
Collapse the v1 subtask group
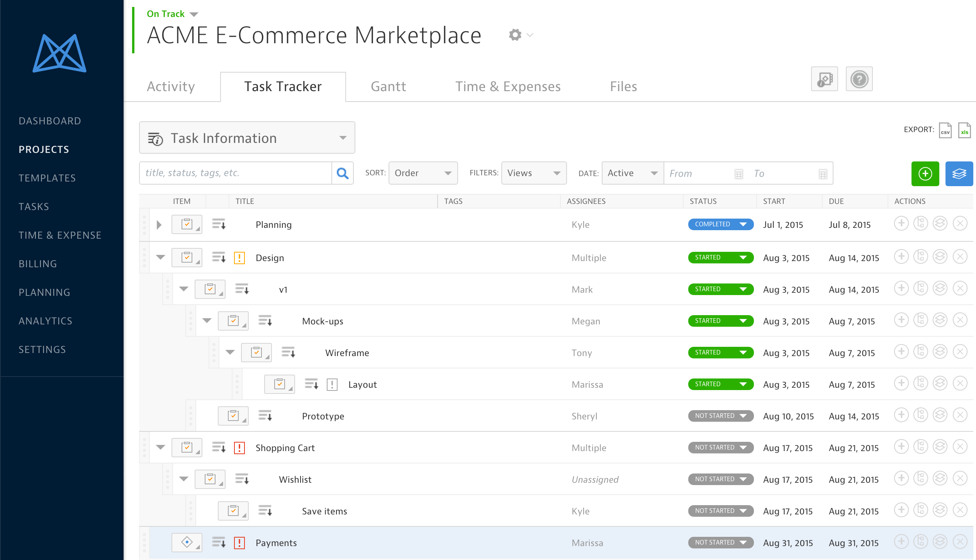click(x=183, y=288)
